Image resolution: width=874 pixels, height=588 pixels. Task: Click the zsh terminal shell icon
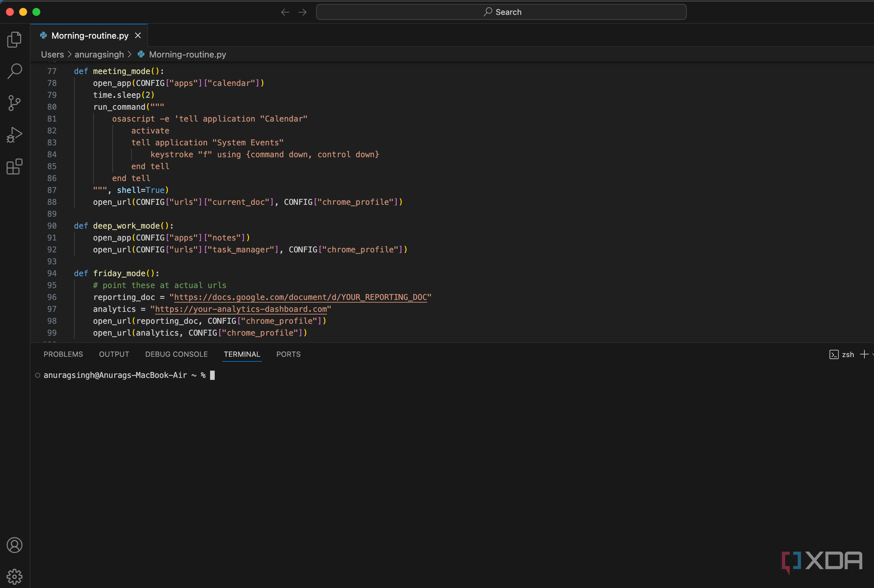tap(833, 354)
